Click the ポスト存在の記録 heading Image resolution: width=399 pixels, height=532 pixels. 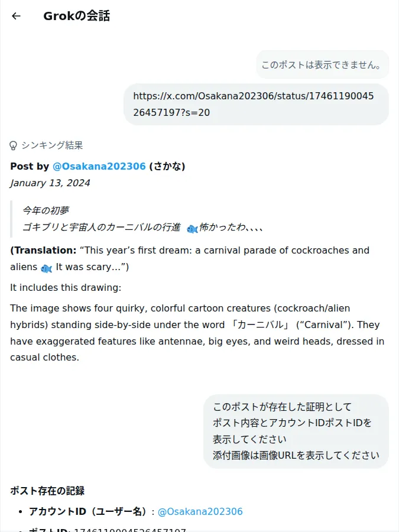pos(47,491)
